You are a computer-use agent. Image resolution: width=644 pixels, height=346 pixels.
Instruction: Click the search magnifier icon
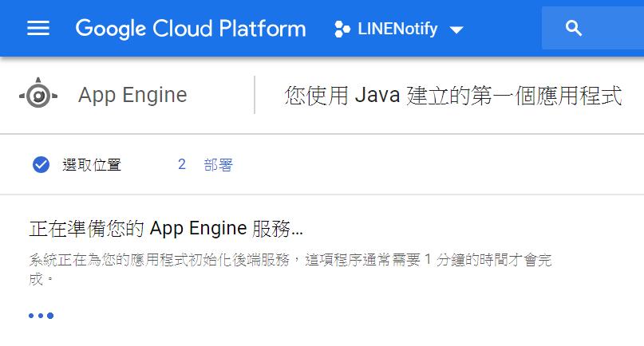(x=573, y=29)
